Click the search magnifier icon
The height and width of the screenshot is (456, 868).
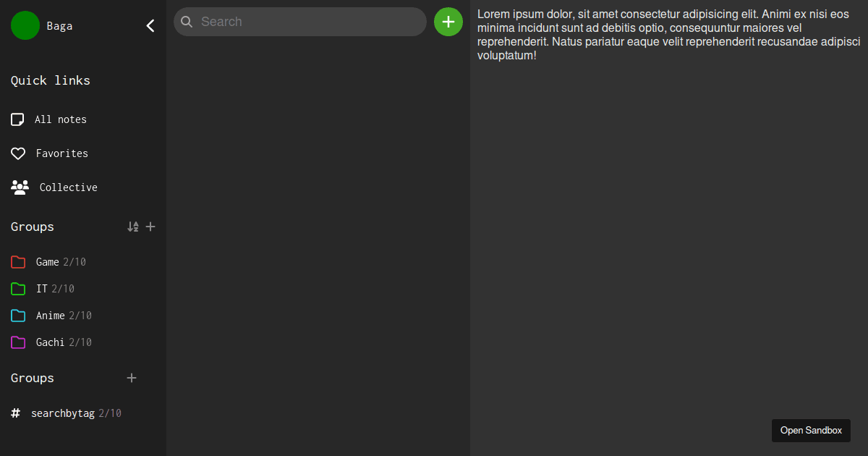(x=186, y=22)
